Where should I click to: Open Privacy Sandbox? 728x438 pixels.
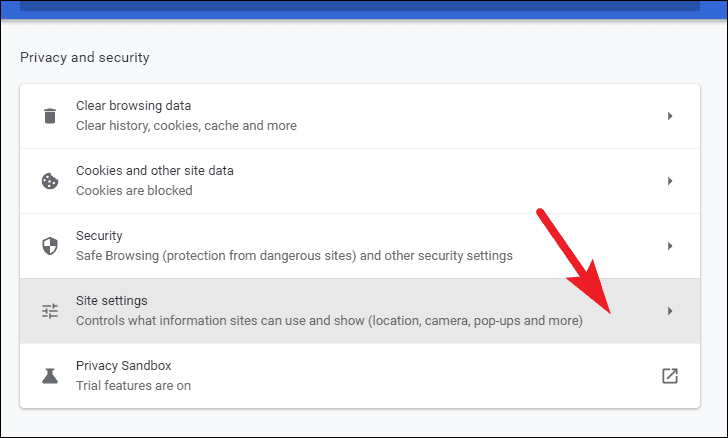tap(360, 376)
